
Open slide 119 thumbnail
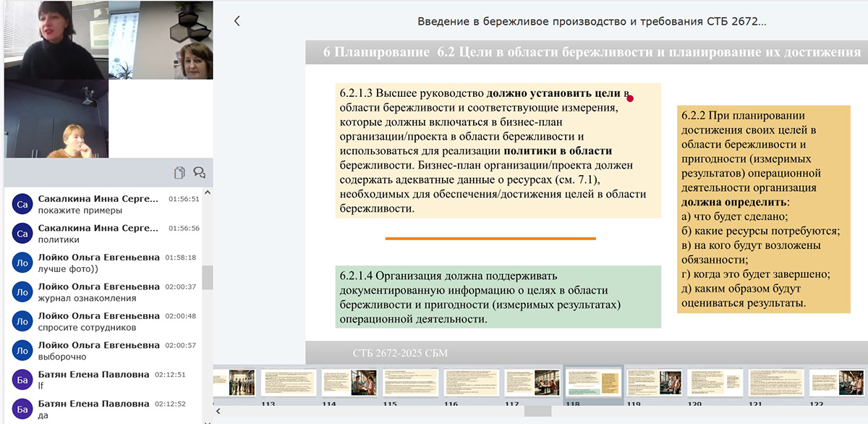click(x=654, y=382)
